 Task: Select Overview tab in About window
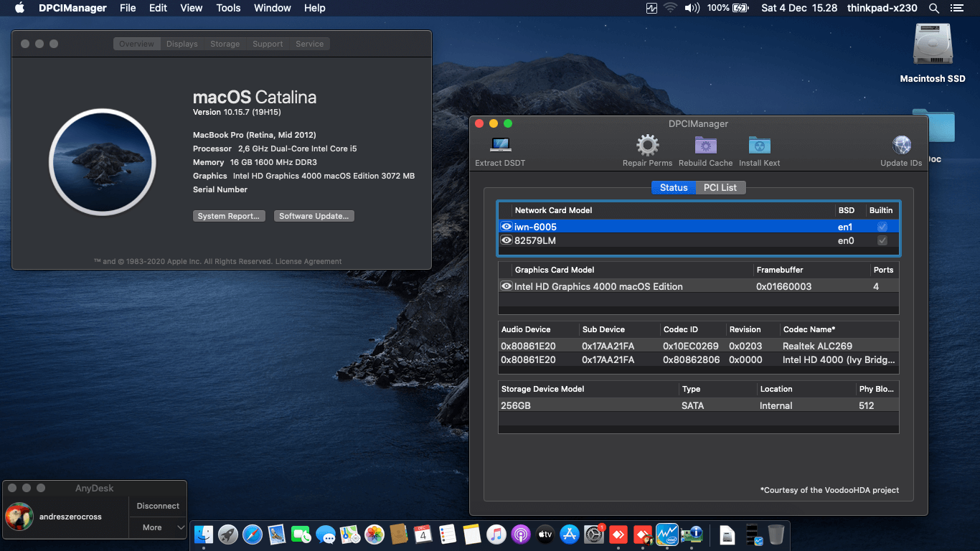pos(136,44)
